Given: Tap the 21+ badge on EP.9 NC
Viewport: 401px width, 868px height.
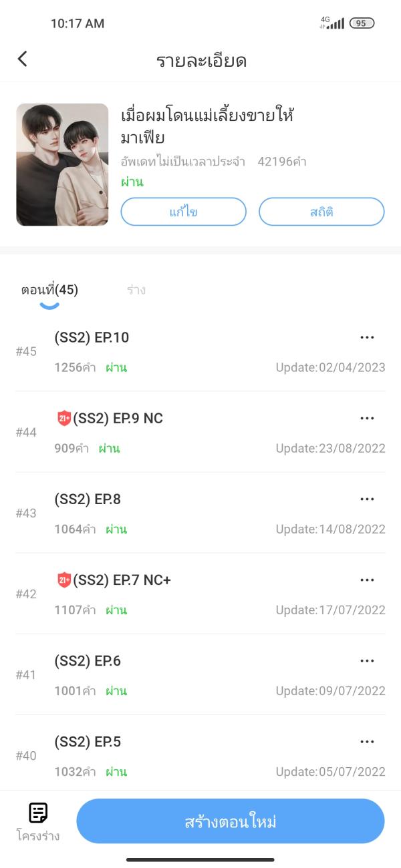Looking at the screenshot, I should pos(64,419).
